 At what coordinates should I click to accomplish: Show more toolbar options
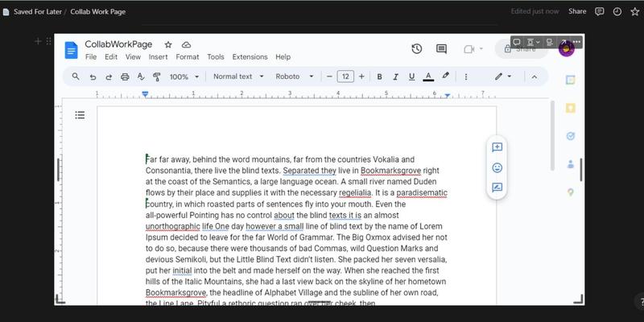click(466, 76)
